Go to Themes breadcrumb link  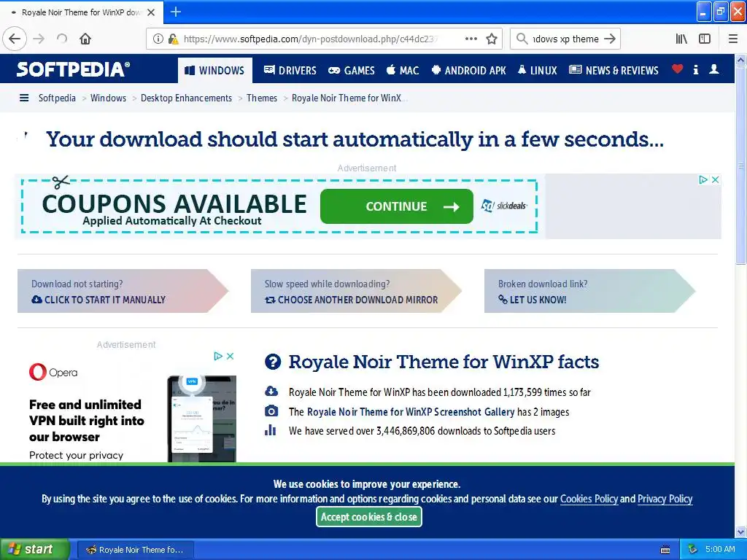click(262, 98)
